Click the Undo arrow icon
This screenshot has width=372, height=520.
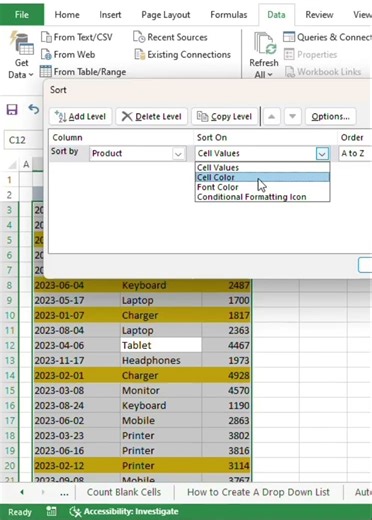(34, 109)
